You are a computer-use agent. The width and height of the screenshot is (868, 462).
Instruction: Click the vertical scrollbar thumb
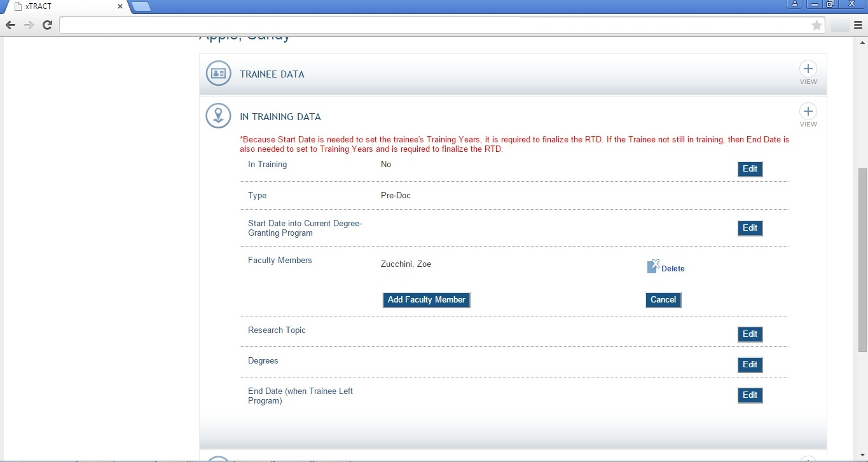[863, 260]
